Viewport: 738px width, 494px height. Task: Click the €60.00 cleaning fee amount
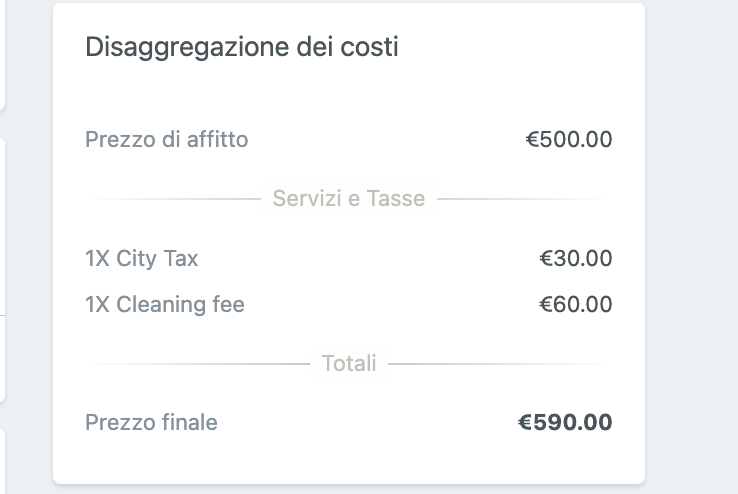coord(575,305)
